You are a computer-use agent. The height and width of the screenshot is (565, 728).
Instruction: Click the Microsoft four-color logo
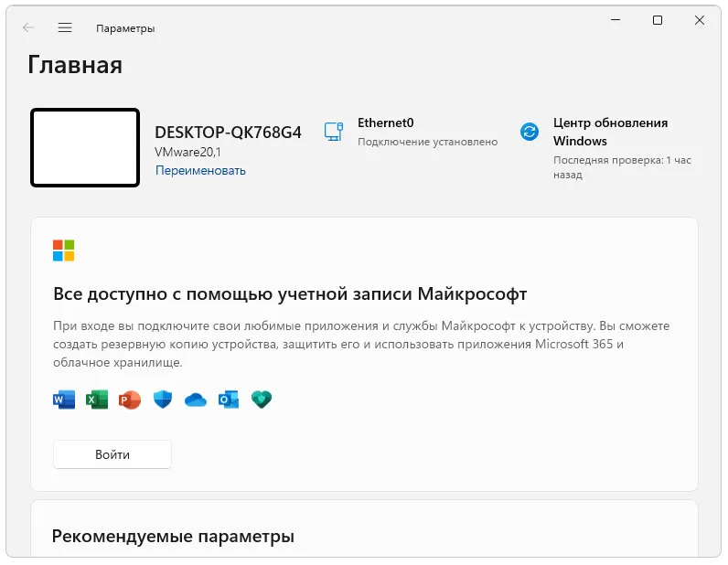[x=64, y=251]
